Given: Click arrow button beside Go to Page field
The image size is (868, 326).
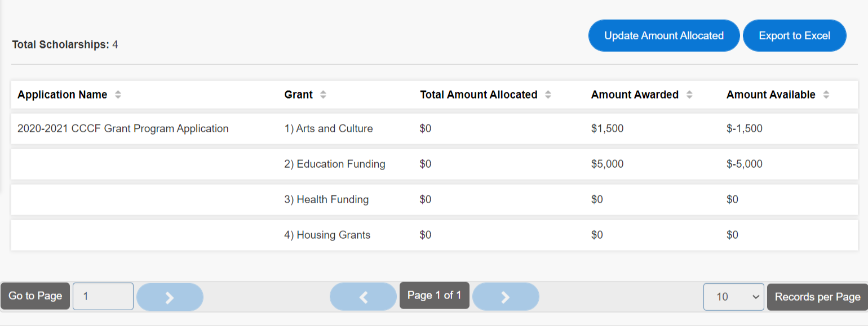Looking at the screenshot, I should (170, 297).
